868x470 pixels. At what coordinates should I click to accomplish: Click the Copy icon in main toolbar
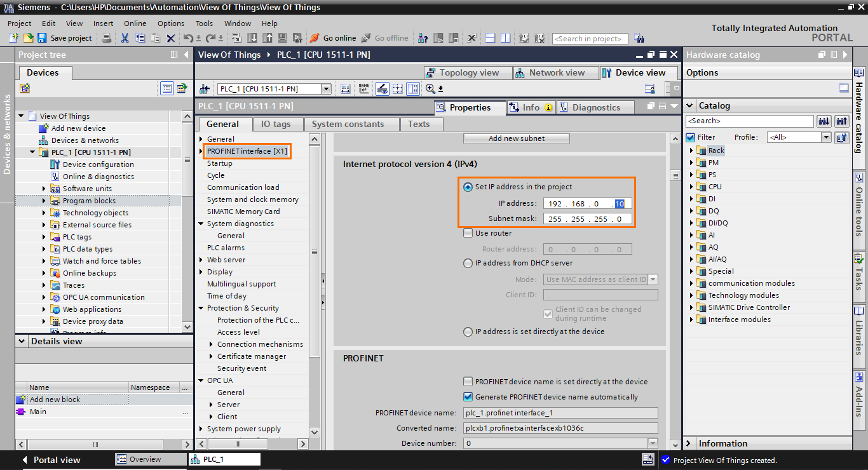click(140, 38)
